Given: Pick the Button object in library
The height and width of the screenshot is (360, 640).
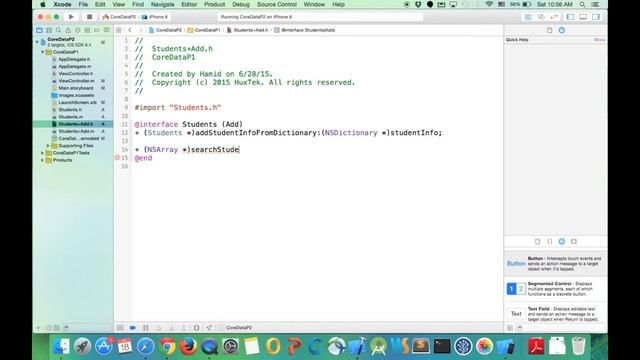Looking at the screenshot, I should [556, 264].
